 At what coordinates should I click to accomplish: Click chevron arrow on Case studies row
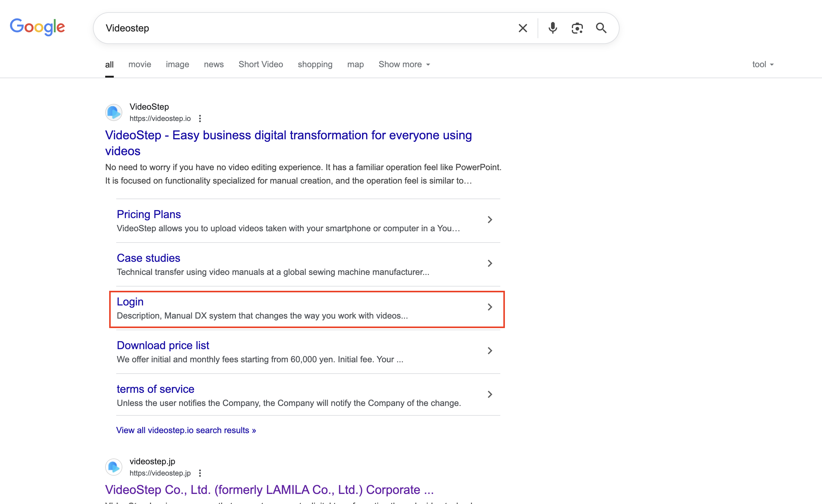point(490,263)
